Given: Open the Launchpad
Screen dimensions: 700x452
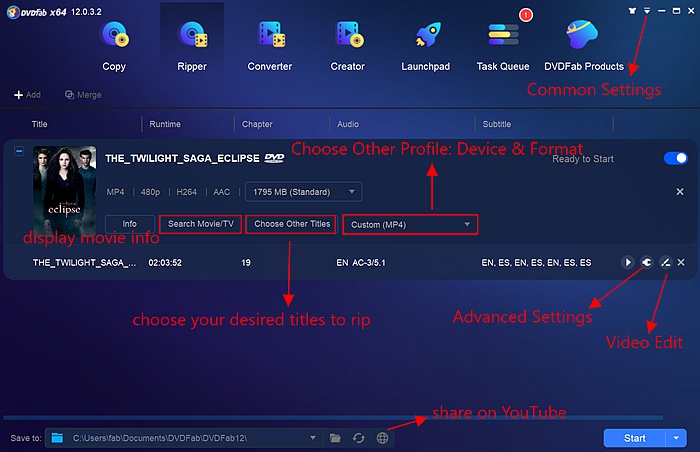Looking at the screenshot, I should [x=425, y=45].
